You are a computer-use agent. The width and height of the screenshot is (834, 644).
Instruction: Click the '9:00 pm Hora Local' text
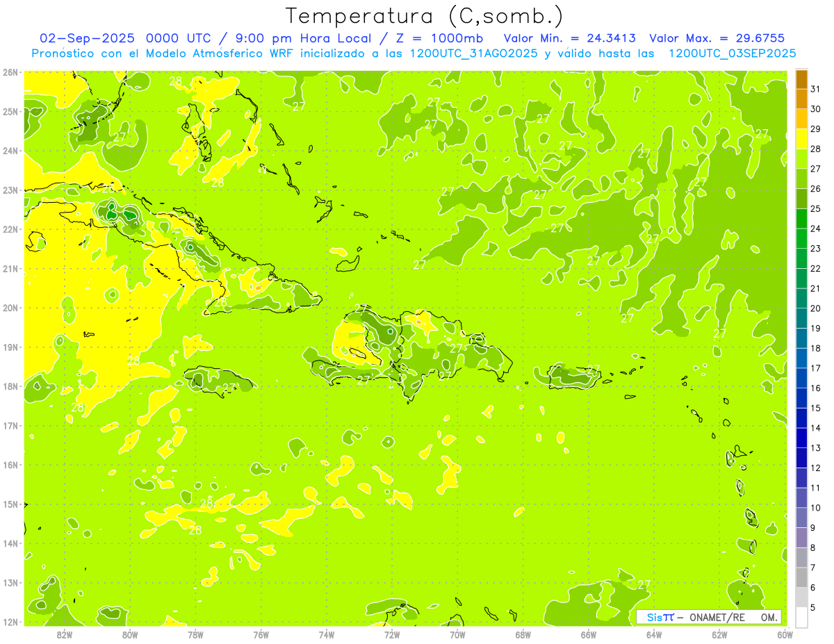click(x=304, y=38)
